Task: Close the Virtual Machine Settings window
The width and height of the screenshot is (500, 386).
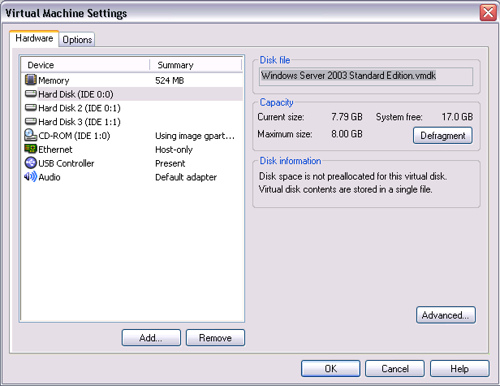Action: point(488,13)
